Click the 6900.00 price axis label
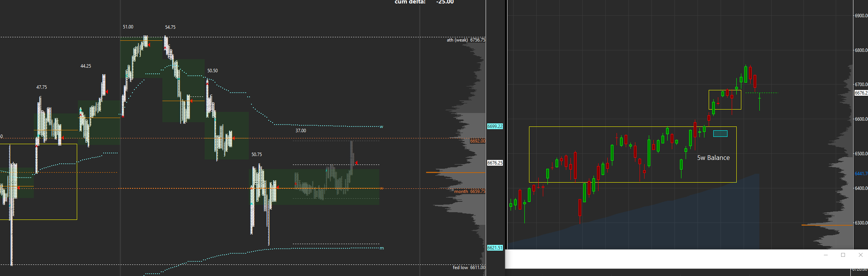Screen dimensions: 868x276 [860, 16]
